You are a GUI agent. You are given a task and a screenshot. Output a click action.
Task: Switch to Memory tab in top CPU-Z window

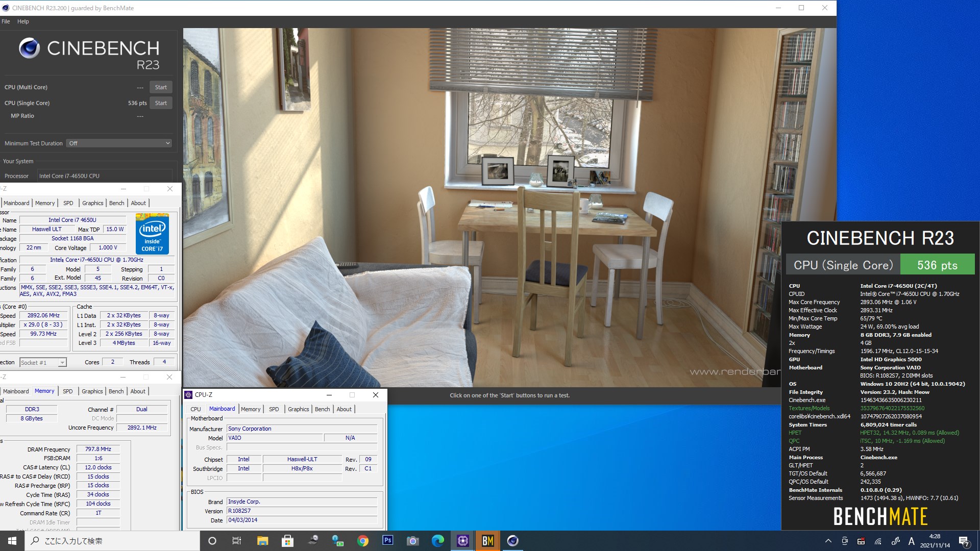pos(45,203)
